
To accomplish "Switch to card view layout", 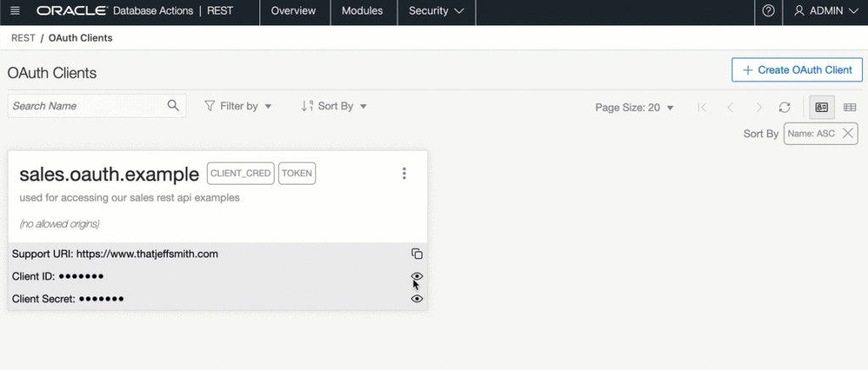I will pyautogui.click(x=821, y=108).
